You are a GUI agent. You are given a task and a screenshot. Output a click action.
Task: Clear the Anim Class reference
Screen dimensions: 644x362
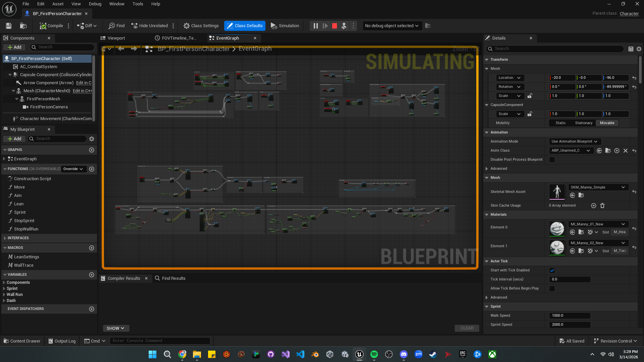tap(625, 151)
